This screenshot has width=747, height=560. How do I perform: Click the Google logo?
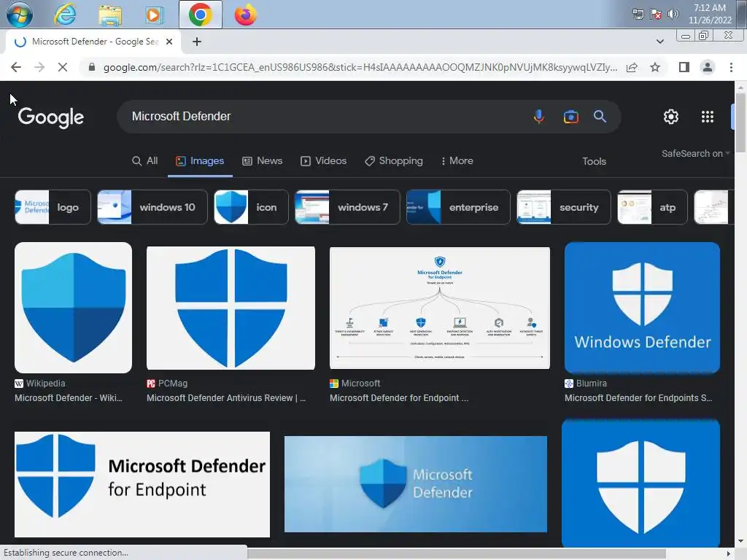(x=51, y=117)
